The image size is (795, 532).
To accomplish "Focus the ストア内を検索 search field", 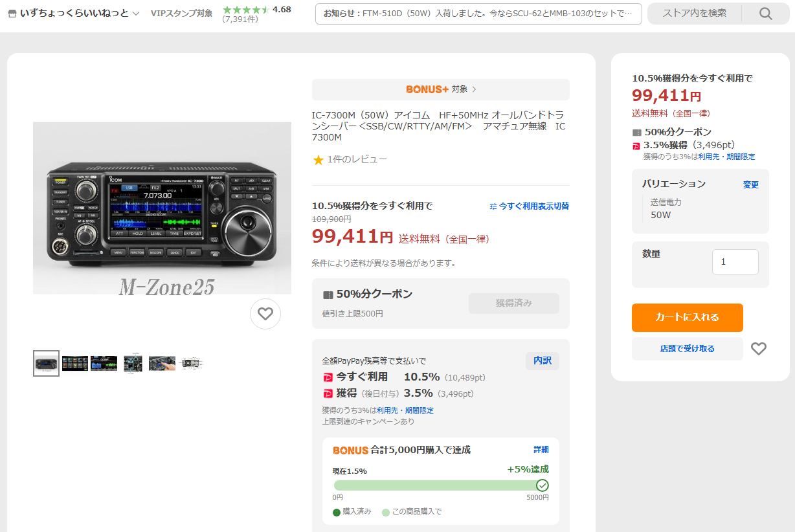I will pos(695,14).
